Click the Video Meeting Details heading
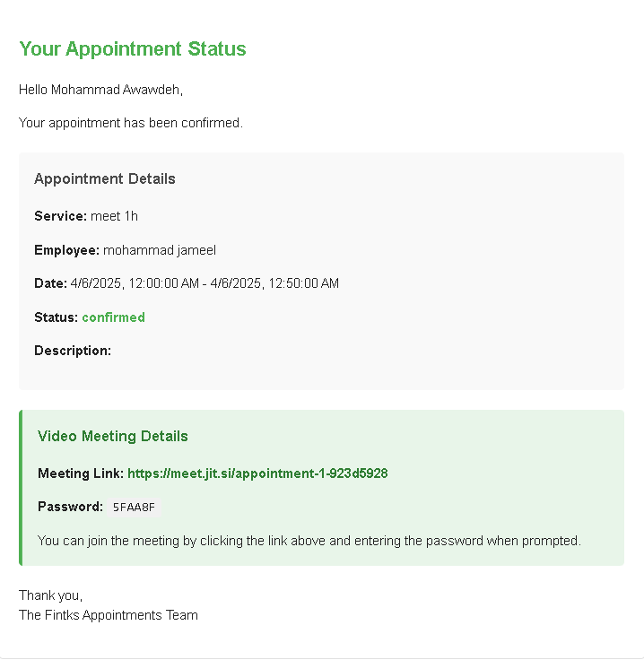 [112, 436]
